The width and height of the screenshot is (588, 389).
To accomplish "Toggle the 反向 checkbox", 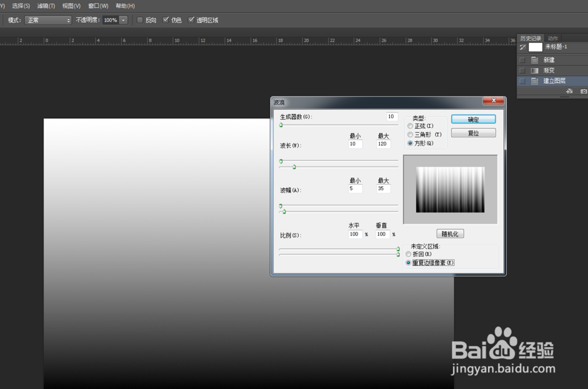I will (x=140, y=20).
